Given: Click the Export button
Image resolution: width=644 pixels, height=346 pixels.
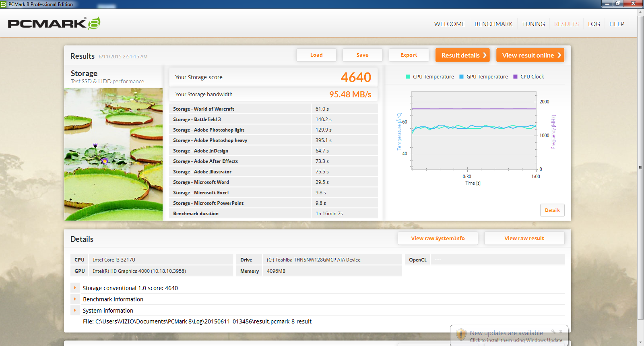Looking at the screenshot, I should click(409, 55).
